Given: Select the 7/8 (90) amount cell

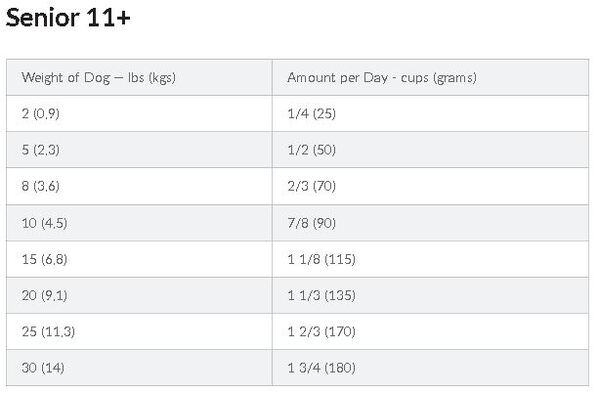Looking at the screenshot, I should tap(431, 223).
